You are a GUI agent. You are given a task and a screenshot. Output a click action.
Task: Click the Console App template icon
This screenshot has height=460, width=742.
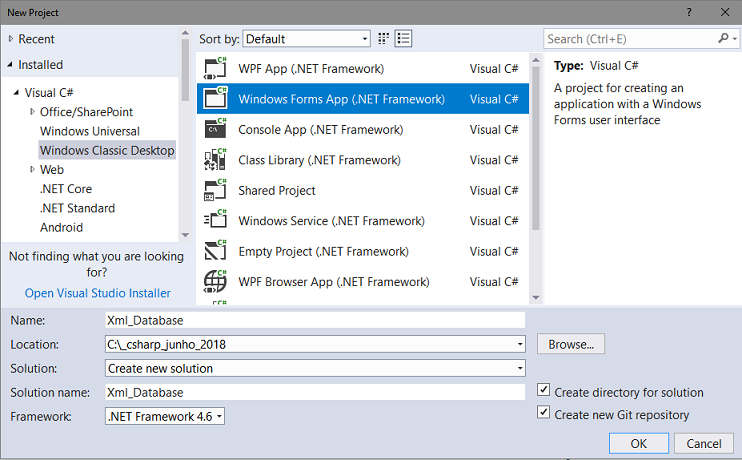click(215, 130)
